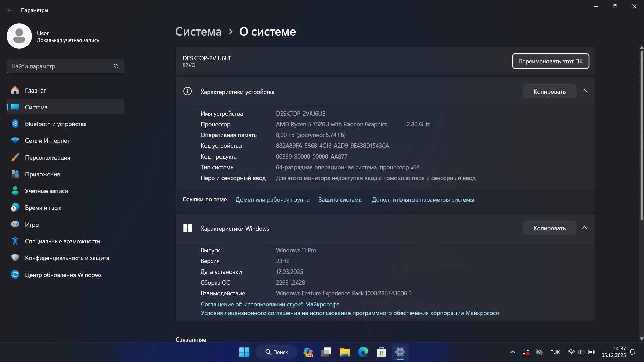Click Специальные возможности accessibility icon
This screenshot has width=644, height=362.
15,241
